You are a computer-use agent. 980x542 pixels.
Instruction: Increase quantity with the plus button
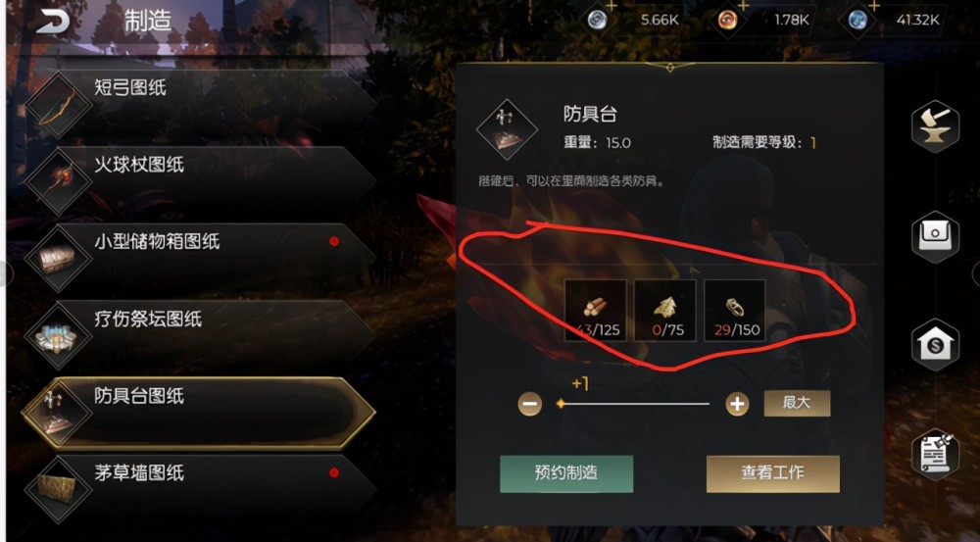pyautogui.click(x=737, y=405)
